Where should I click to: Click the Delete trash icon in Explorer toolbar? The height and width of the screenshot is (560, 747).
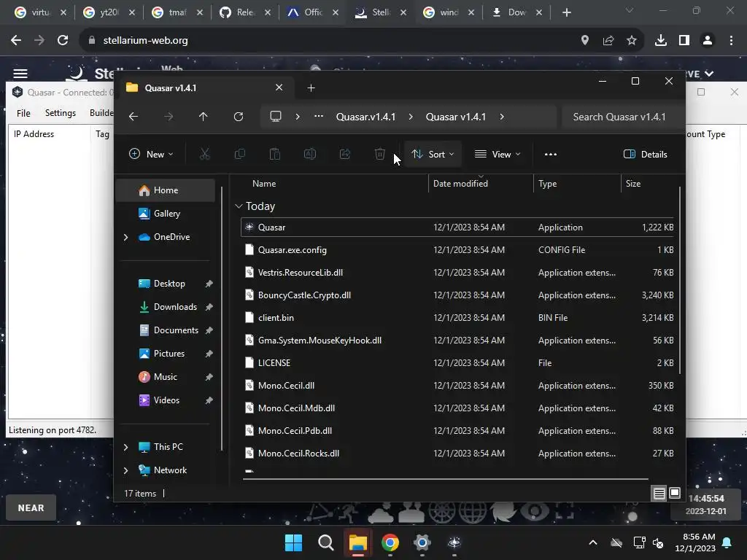tap(379, 154)
